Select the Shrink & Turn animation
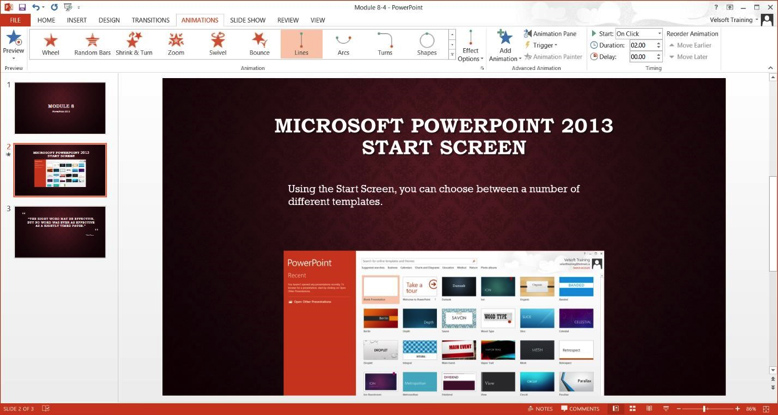The image size is (778, 415). [x=134, y=44]
